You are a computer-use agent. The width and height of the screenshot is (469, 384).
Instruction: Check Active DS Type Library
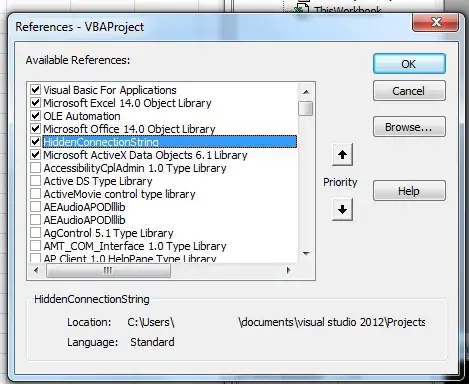(x=35, y=181)
